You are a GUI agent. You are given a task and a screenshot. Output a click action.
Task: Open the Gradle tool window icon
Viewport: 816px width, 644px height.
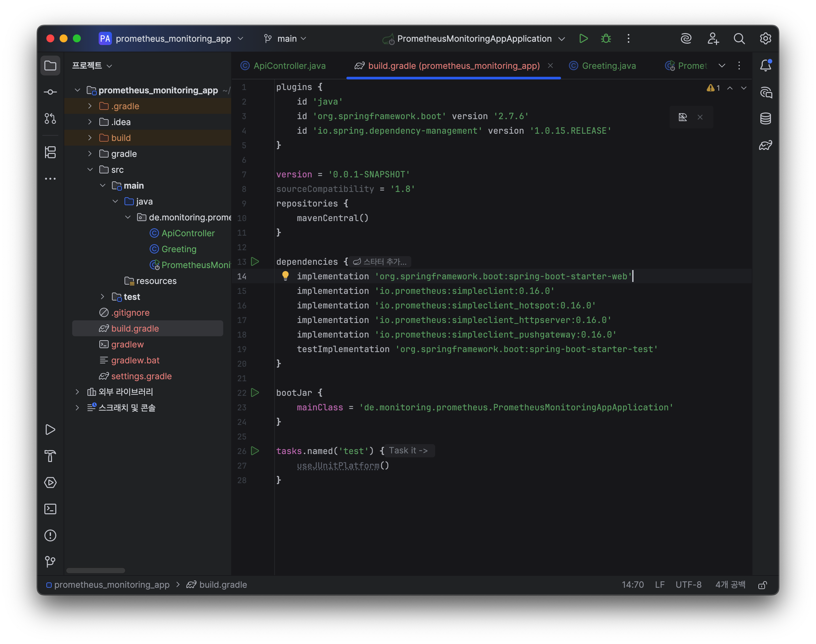pos(765,145)
